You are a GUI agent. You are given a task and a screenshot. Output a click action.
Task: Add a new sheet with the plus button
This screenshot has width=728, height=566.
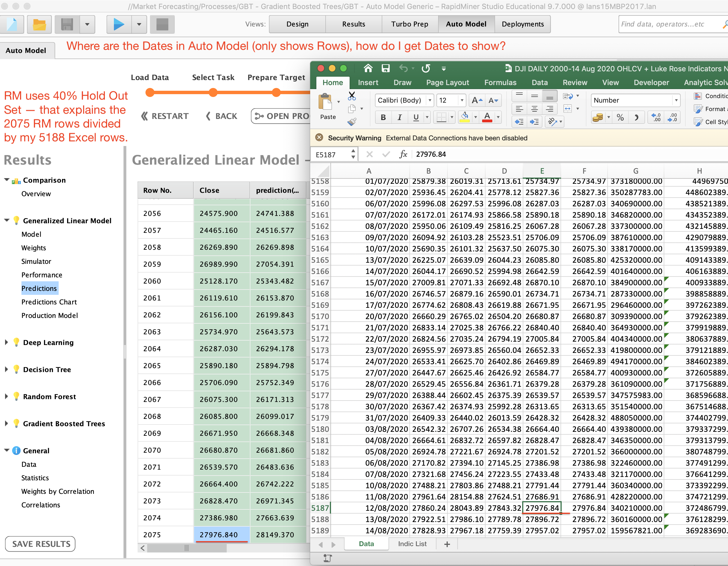(x=447, y=544)
